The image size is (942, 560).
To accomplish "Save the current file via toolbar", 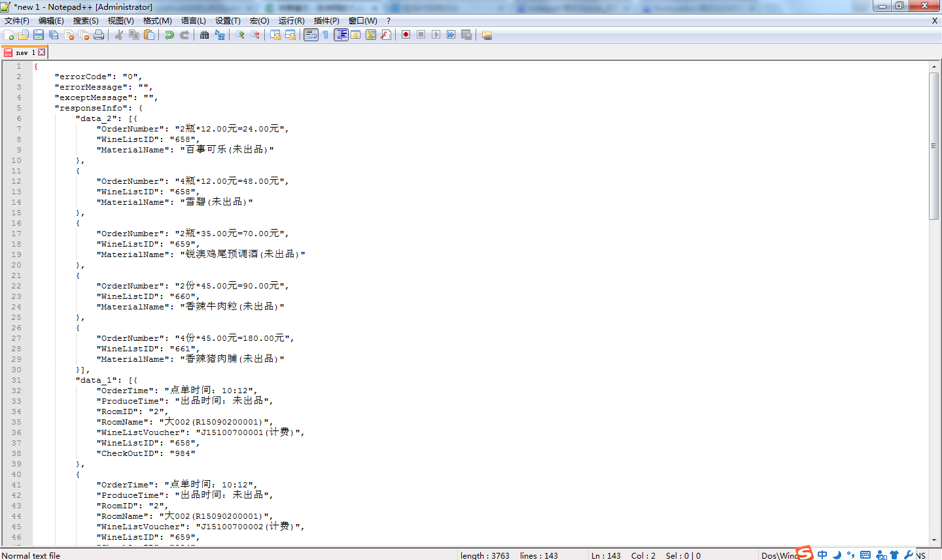I will point(39,35).
